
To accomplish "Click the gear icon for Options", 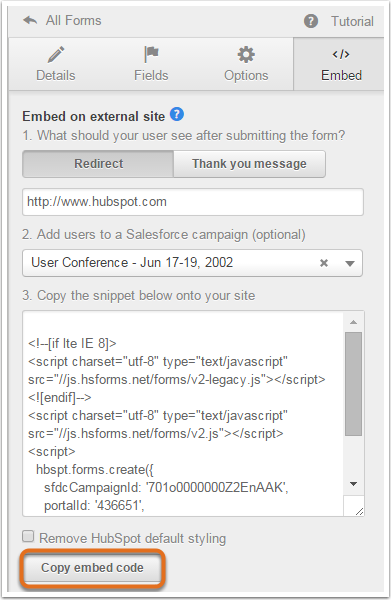I will [x=246, y=54].
